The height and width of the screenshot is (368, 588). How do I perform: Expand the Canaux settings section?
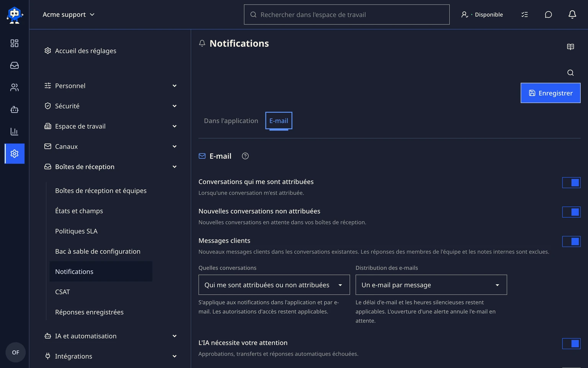(x=111, y=146)
